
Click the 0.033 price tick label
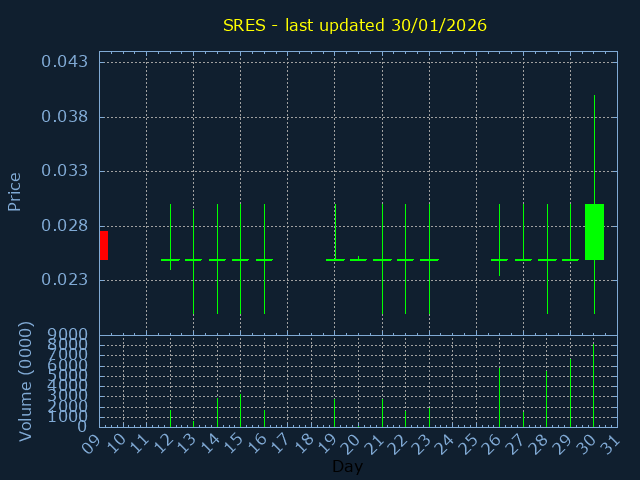pos(64,171)
